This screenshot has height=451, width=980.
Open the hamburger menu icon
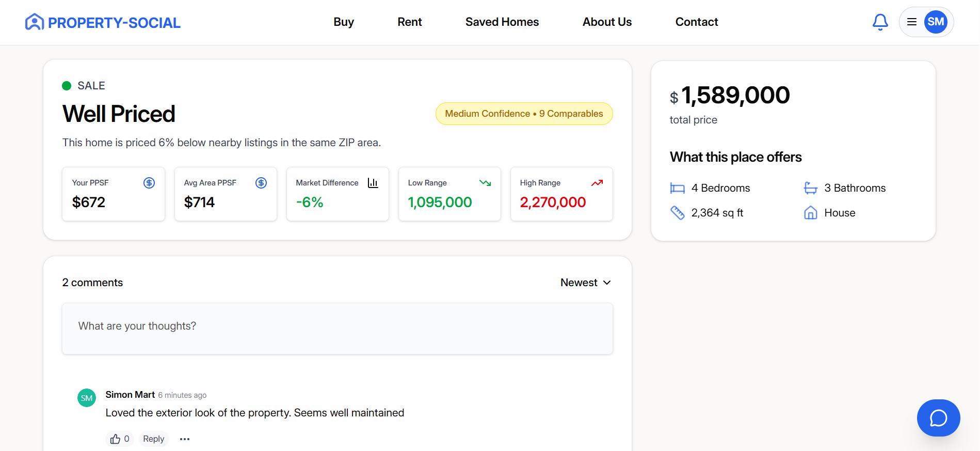coord(912,22)
